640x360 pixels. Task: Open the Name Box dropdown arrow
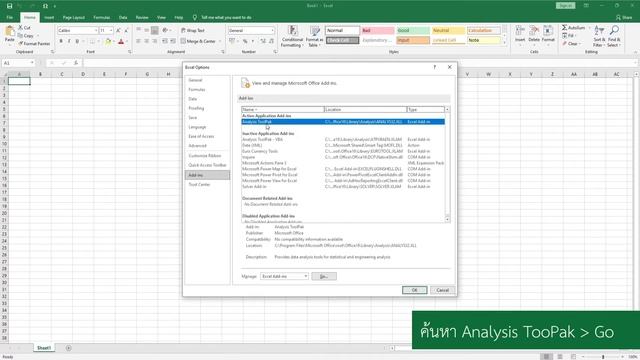[x=32, y=63]
